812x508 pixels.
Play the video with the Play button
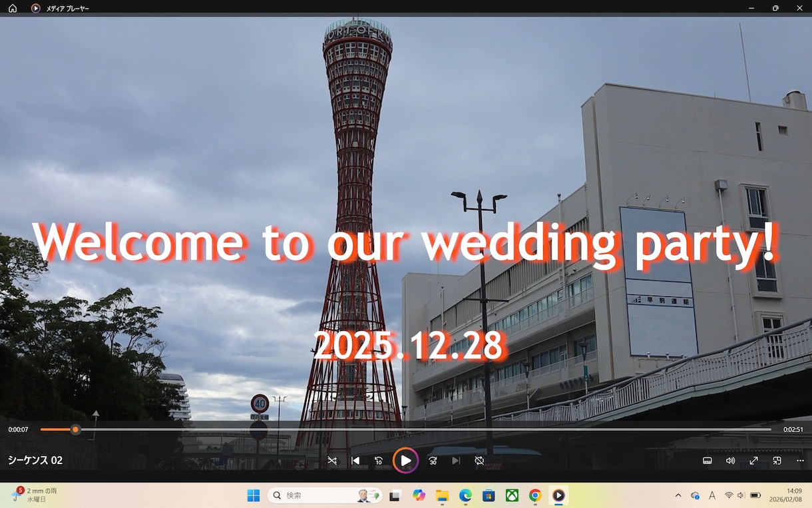[405, 461]
